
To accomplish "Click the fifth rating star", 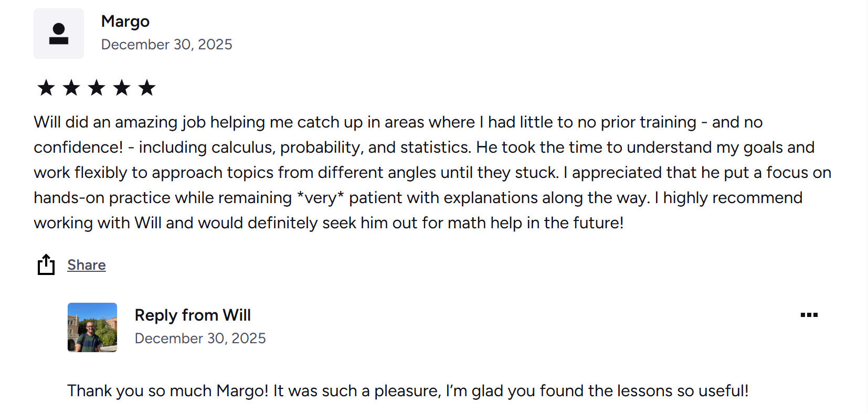I will pos(147,88).
